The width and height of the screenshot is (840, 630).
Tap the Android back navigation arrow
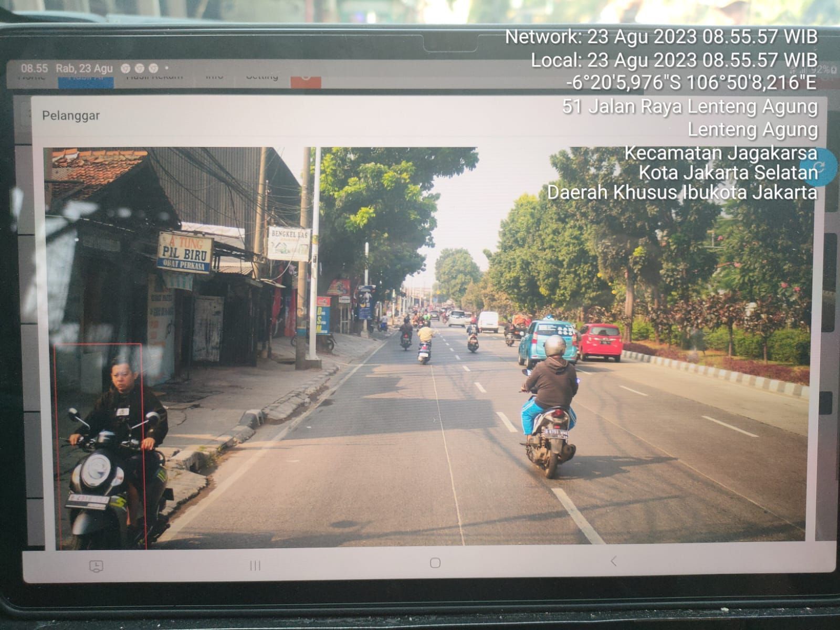tap(613, 561)
